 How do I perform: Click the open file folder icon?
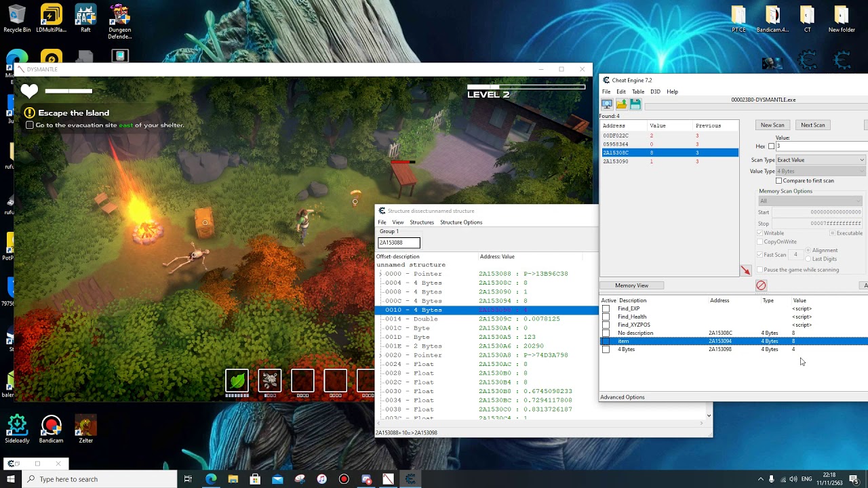621,104
